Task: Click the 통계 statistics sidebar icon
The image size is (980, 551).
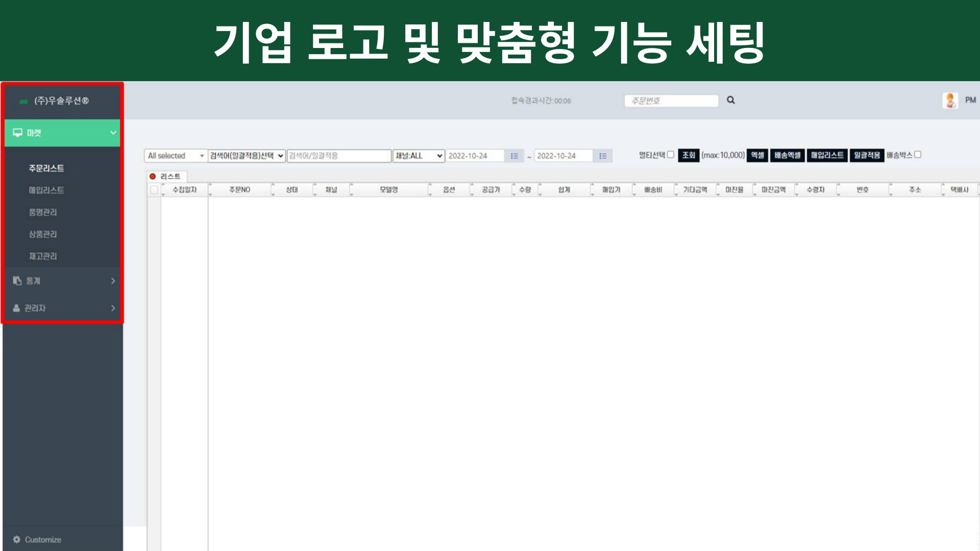Action: pos(17,281)
